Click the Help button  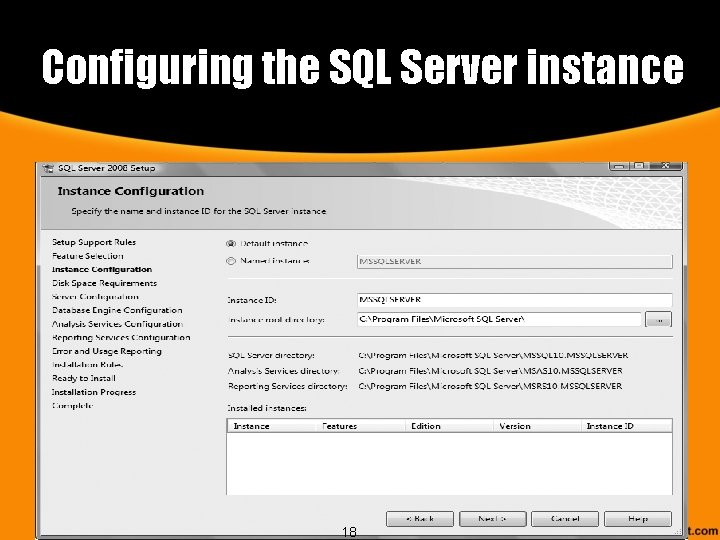tap(638, 519)
